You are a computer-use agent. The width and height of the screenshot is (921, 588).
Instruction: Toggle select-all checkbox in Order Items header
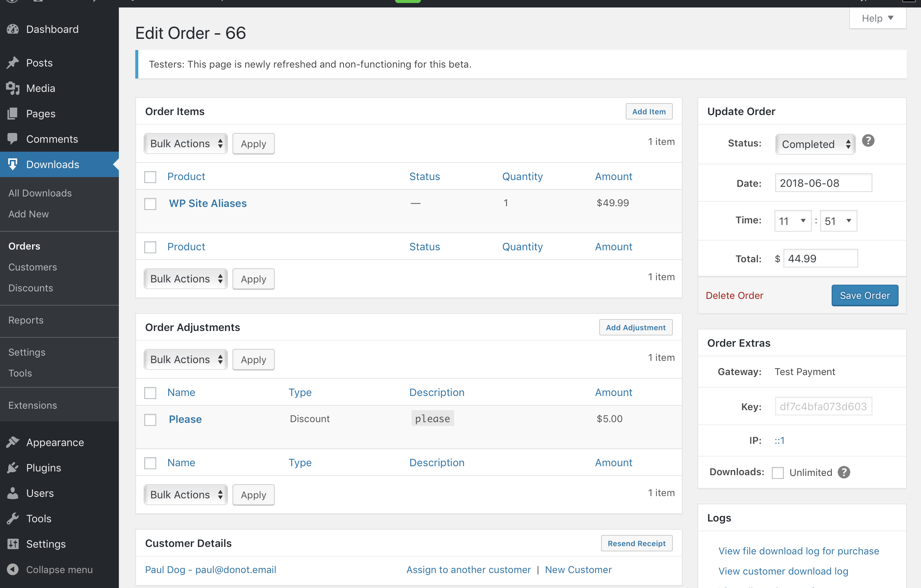(150, 177)
